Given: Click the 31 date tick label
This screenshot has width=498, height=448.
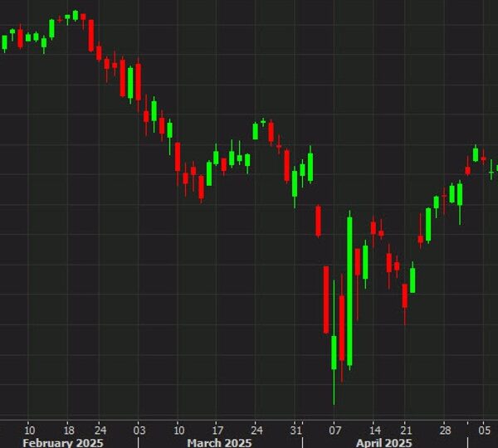Looking at the screenshot, I should (295, 430).
